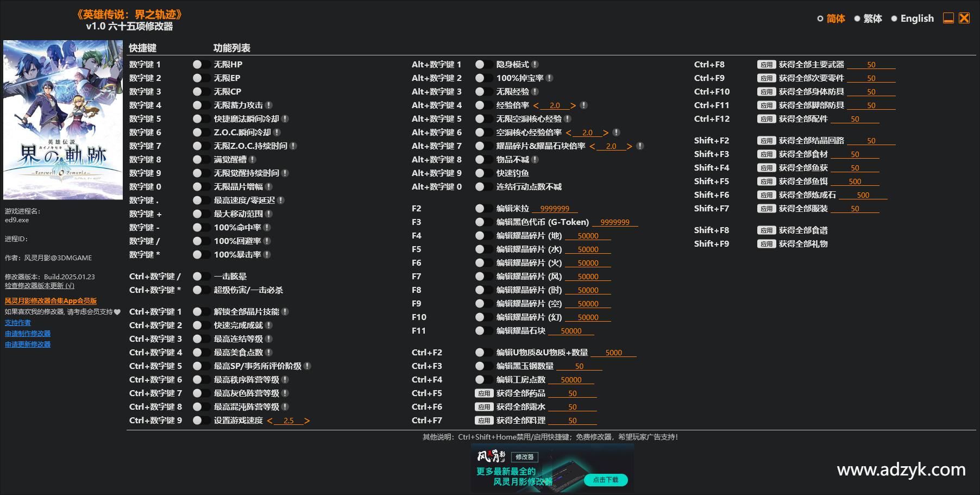Click the 点击下载 banner button
The image size is (980, 495).
(x=605, y=480)
